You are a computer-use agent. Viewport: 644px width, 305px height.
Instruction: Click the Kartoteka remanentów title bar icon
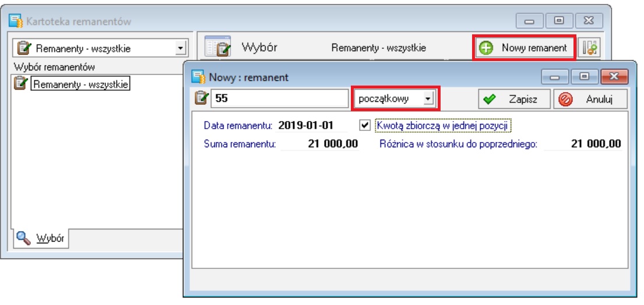tap(16, 22)
